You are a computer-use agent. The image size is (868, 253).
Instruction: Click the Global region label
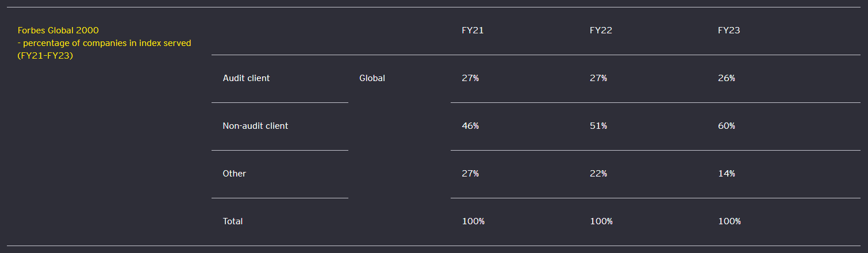pos(372,78)
